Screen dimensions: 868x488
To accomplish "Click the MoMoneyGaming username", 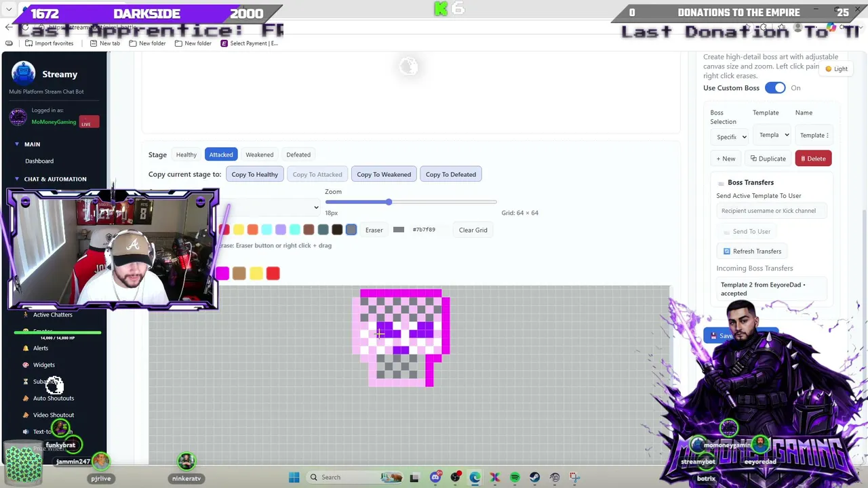I will pyautogui.click(x=54, y=122).
